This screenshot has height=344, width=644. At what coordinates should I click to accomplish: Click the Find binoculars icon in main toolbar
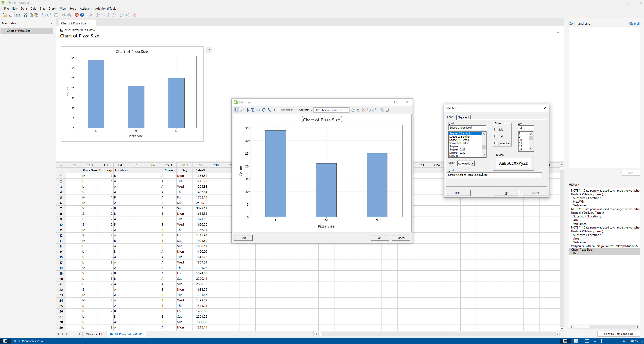tap(64, 15)
